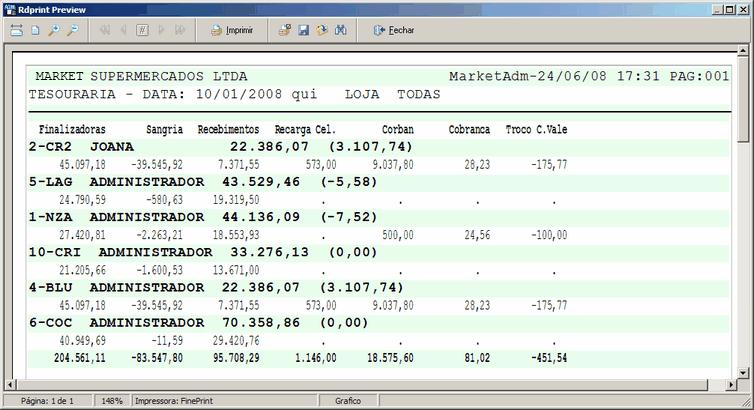Click value 44.136,09 in 1-NZA row
Viewport: 754px width, 410px height.
tap(261, 217)
